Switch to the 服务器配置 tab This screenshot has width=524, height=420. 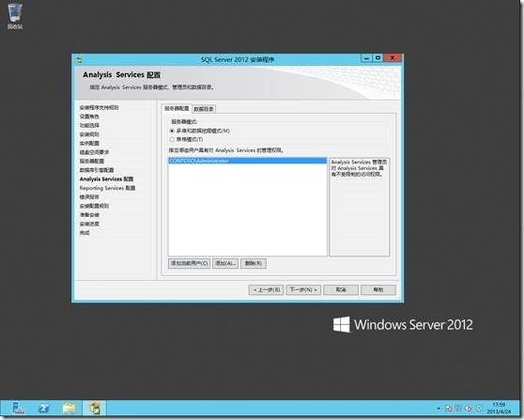pyautogui.click(x=177, y=109)
